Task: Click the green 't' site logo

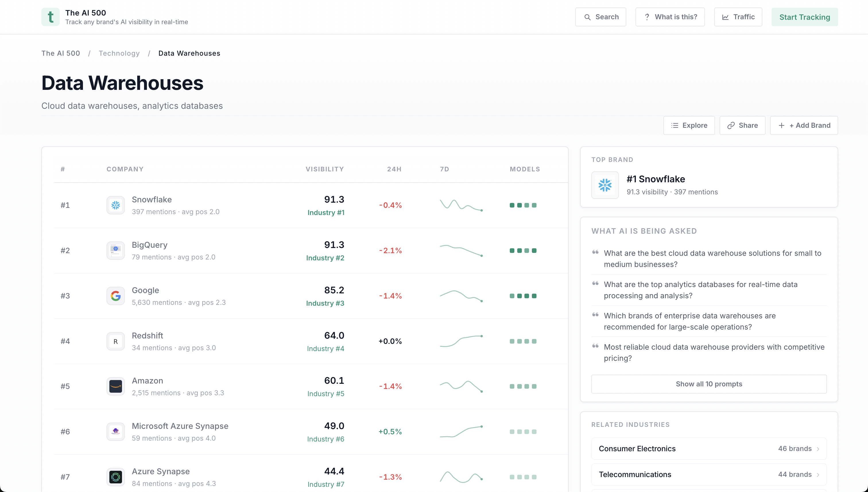Action: pyautogui.click(x=50, y=17)
